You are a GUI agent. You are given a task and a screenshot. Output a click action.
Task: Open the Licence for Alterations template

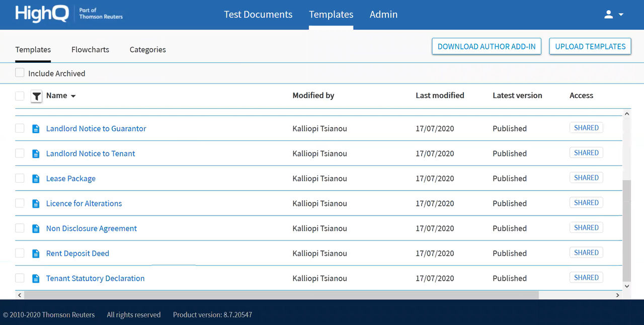pos(84,203)
